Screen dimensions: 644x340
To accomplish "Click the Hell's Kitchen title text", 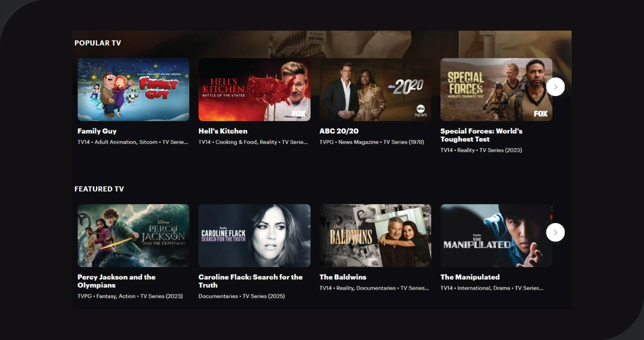I will coord(223,131).
